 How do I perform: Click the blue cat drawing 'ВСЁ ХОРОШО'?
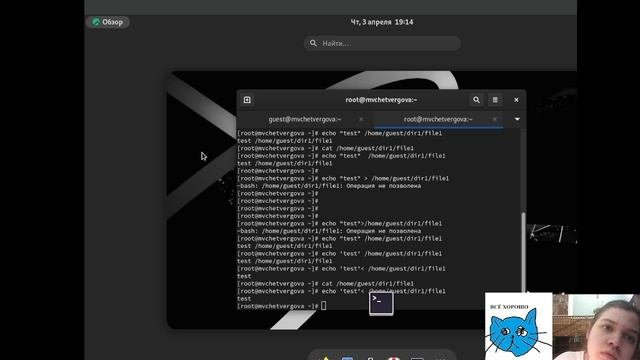518,326
